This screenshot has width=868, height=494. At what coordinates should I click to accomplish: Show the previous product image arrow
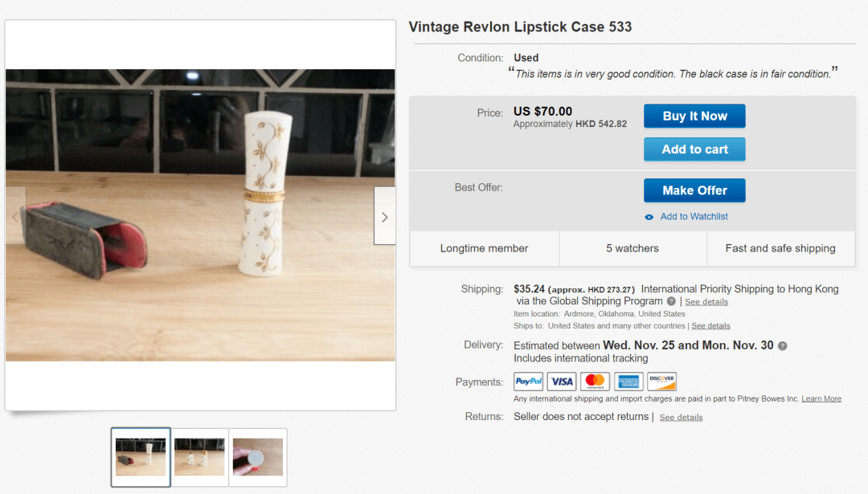click(15, 216)
